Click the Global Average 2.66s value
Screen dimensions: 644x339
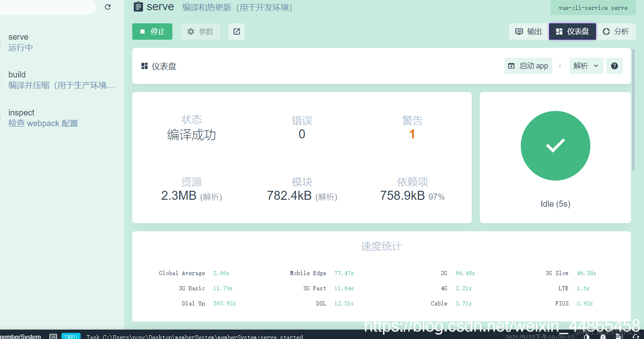(x=221, y=273)
